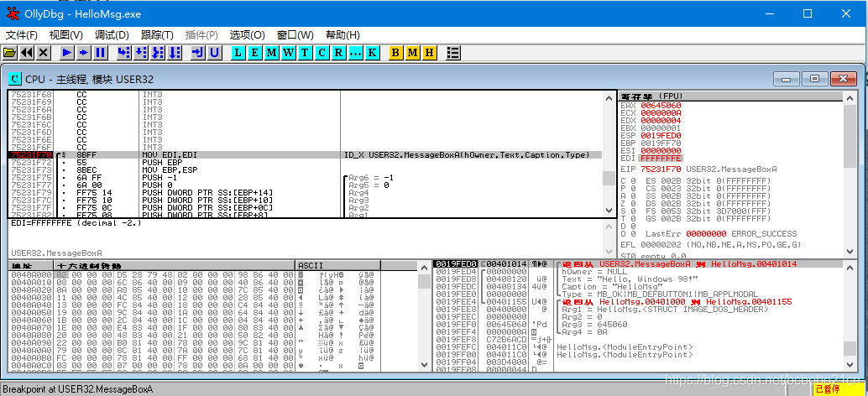Execute till return using the toolbar icon

point(197,53)
